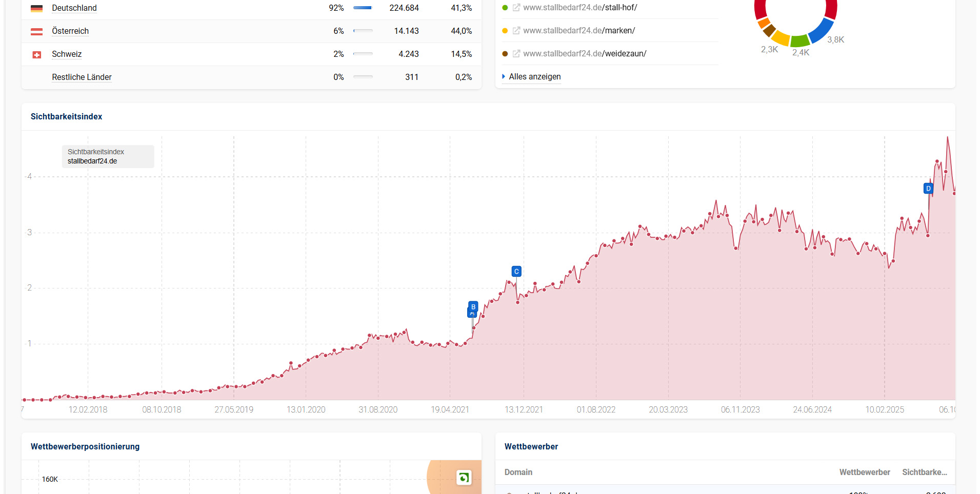Click the Wettbewerber panel title

pyautogui.click(x=531, y=447)
